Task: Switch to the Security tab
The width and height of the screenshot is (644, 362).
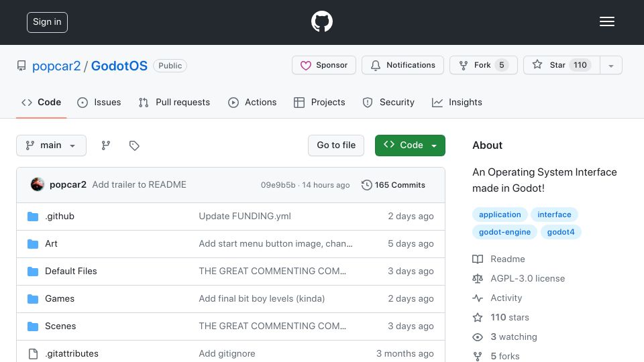Action: tap(388, 102)
